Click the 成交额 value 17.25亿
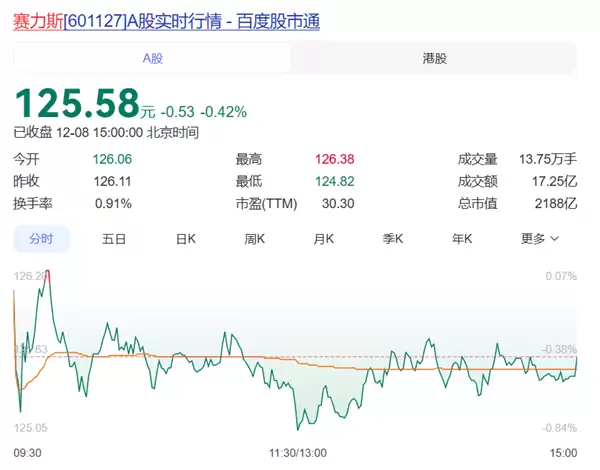 [x=554, y=181]
